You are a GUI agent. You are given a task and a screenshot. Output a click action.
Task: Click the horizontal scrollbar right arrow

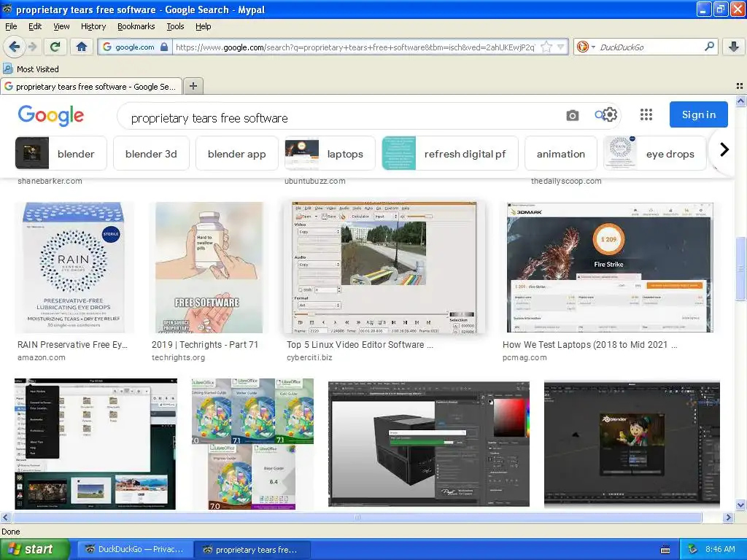[728, 517]
